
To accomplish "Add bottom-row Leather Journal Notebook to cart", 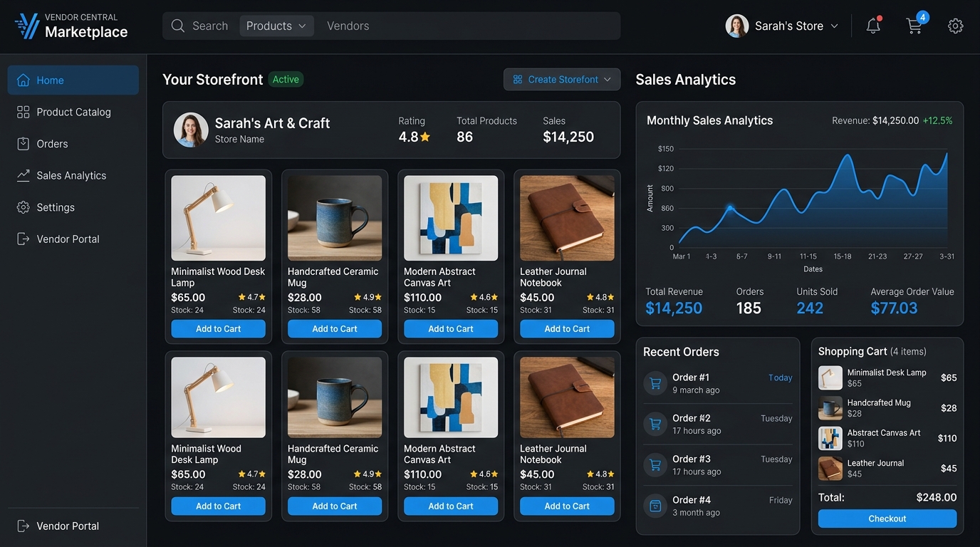I will coord(567,506).
